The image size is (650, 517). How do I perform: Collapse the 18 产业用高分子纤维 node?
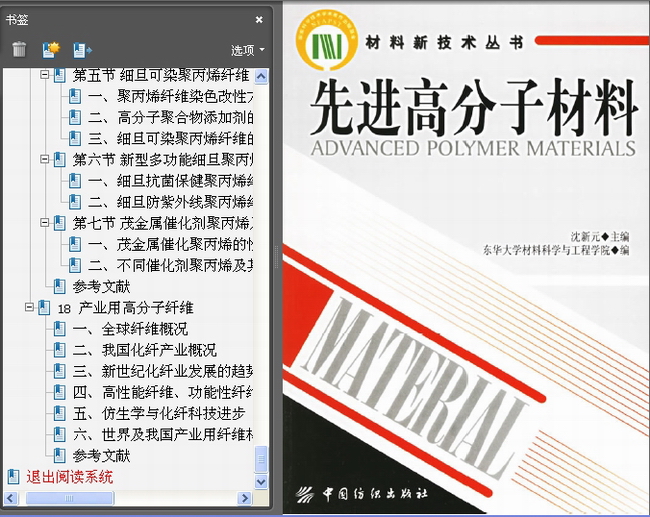[29, 307]
